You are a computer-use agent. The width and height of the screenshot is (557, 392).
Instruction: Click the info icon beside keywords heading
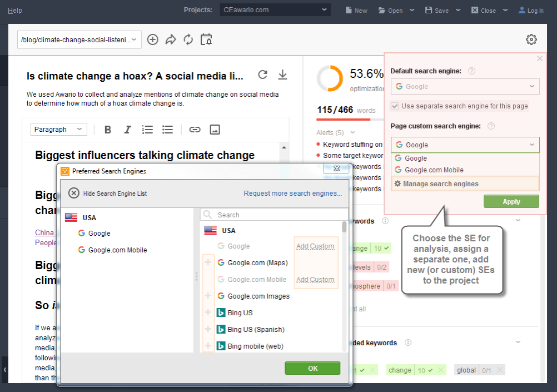click(x=385, y=221)
